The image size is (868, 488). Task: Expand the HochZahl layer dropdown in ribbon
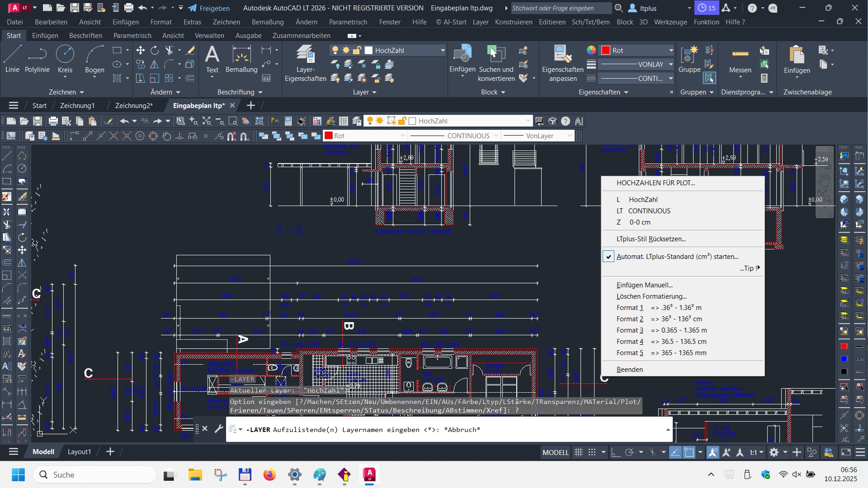(x=443, y=50)
